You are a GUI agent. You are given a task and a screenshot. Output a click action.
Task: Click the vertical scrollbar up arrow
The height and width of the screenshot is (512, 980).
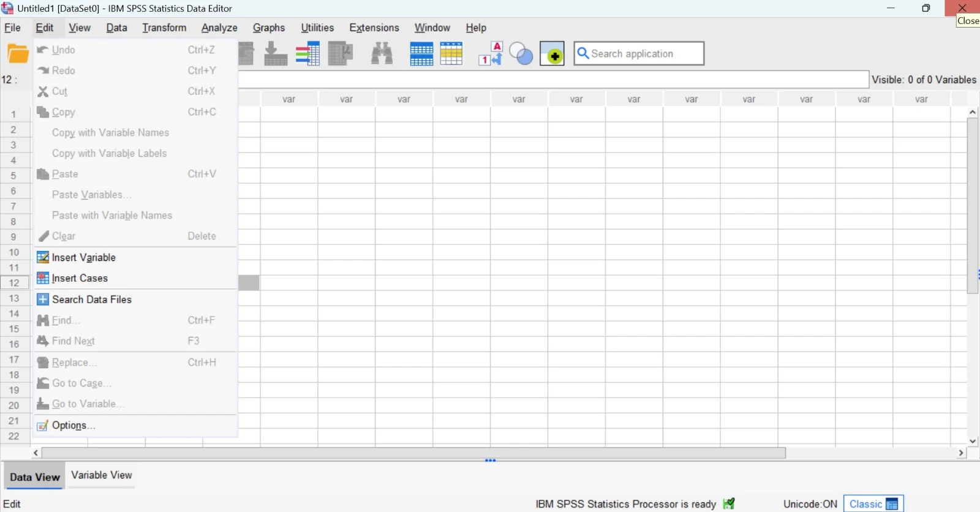[x=973, y=112]
